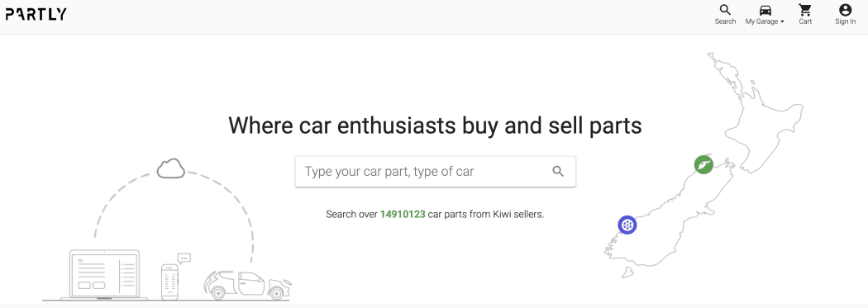The image size is (868, 308).
Task: Select the blue wheel map marker
Action: [x=627, y=225]
